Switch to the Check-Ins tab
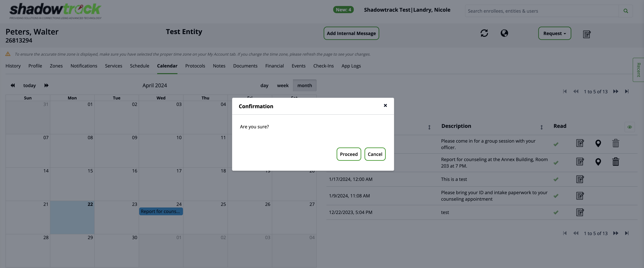Screen dimensions: 644x268 (323, 66)
